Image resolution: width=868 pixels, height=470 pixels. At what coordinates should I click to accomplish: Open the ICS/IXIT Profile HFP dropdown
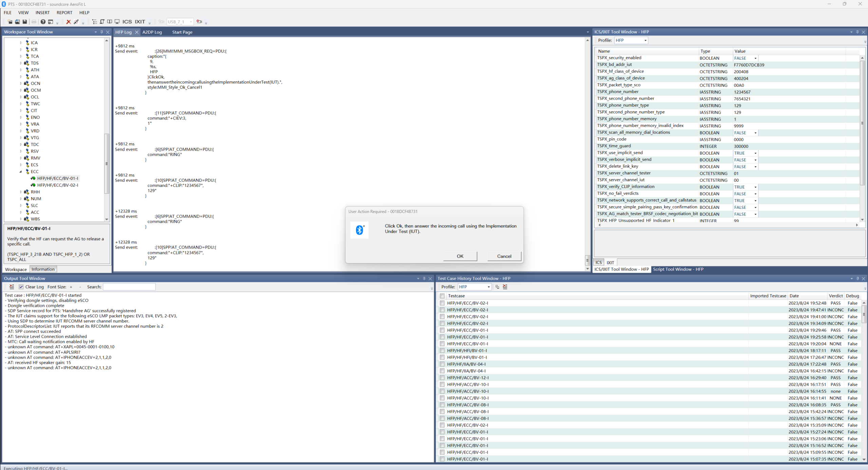click(645, 40)
